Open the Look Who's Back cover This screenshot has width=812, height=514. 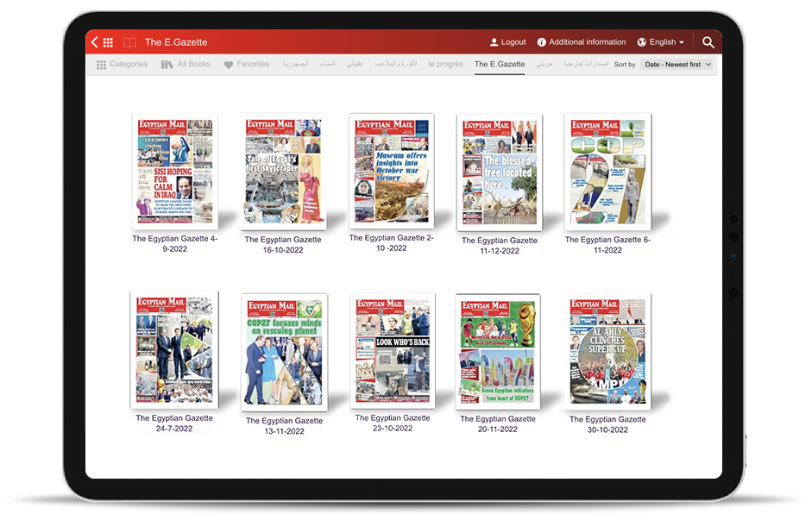pyautogui.click(x=393, y=351)
